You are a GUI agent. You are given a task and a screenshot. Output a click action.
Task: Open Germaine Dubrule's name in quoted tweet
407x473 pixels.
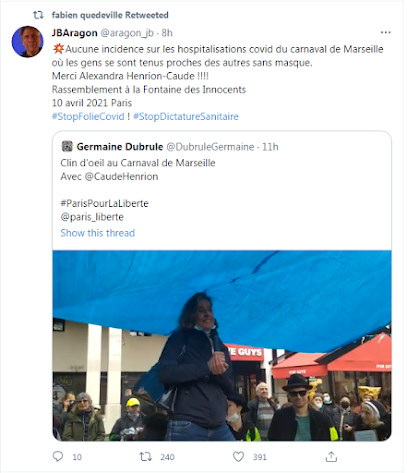point(120,147)
